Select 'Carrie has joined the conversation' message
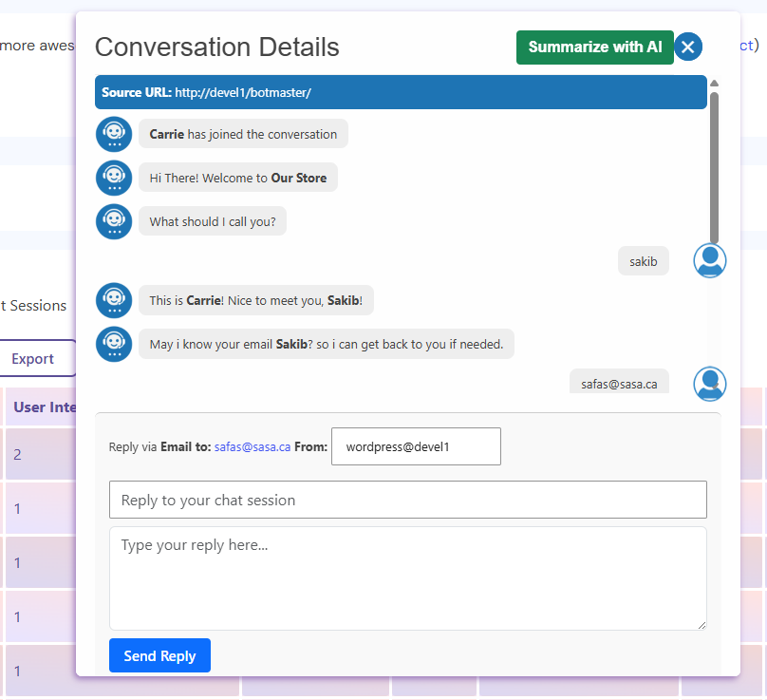This screenshot has width=767, height=700. tap(243, 134)
